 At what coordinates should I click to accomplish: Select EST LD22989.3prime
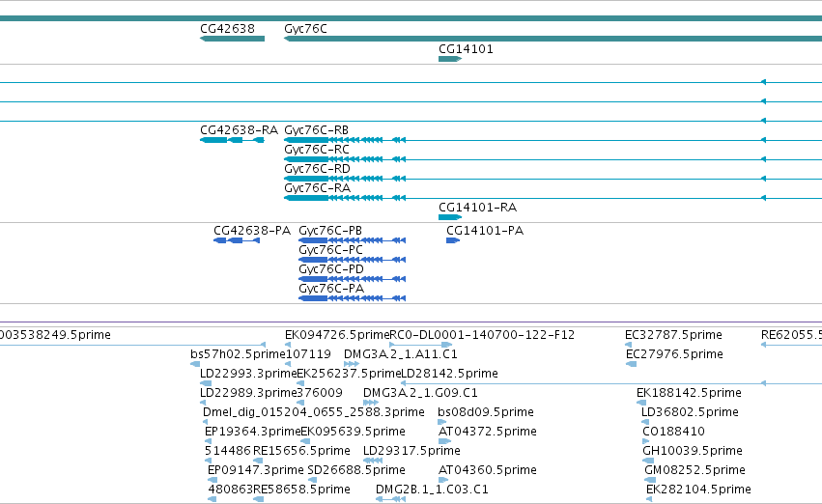pos(248,393)
